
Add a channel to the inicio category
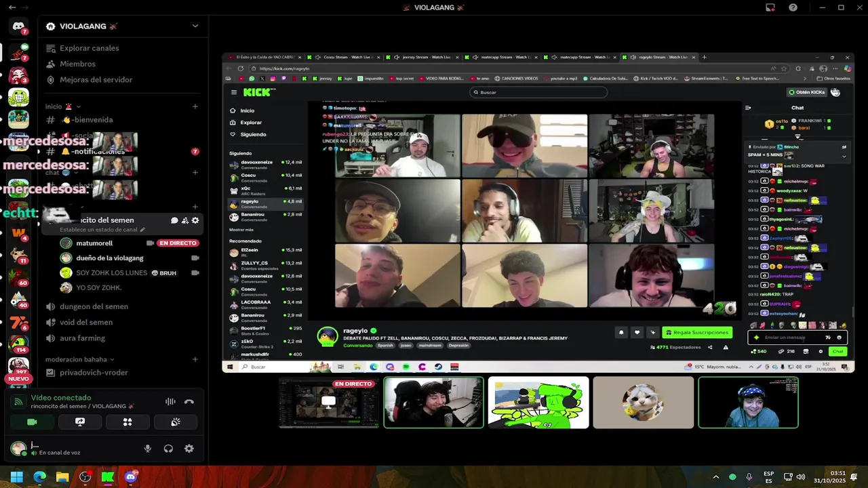[x=195, y=106]
